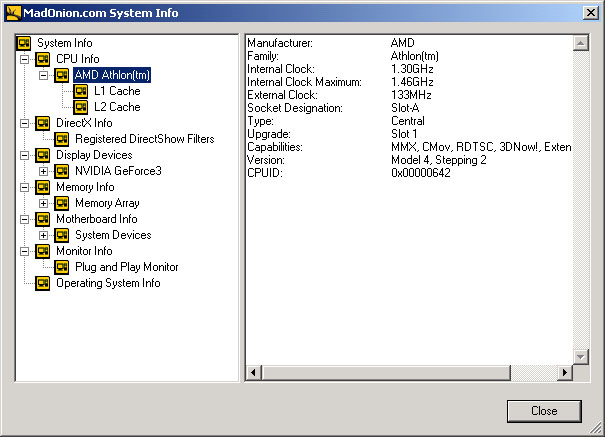Click the Plug and Play Monitor icon
The image size is (605, 437).
pos(62,267)
